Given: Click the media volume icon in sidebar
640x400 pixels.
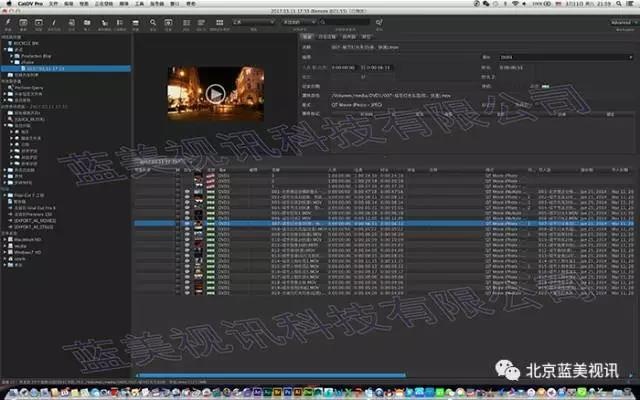Looking at the screenshot, I should coord(10,246).
